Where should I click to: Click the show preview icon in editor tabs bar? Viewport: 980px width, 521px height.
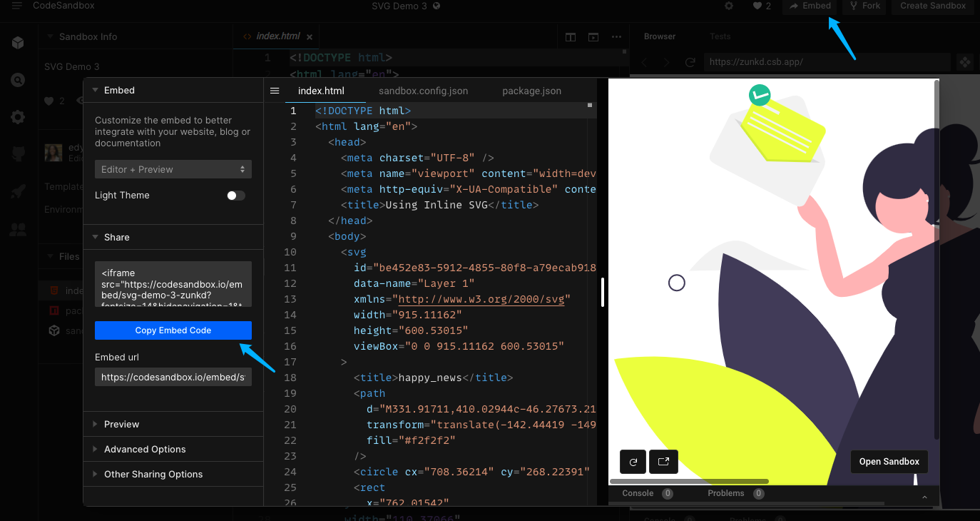[593, 37]
